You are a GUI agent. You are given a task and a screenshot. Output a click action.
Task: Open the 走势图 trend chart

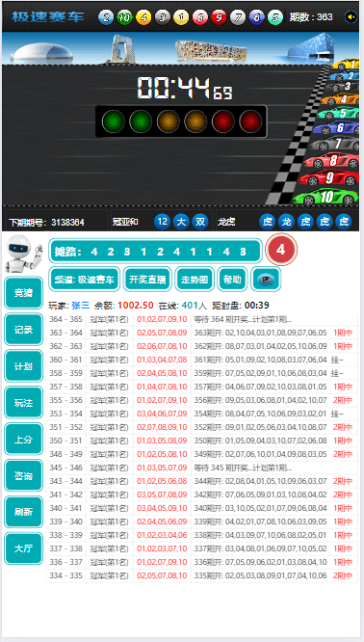(x=195, y=280)
